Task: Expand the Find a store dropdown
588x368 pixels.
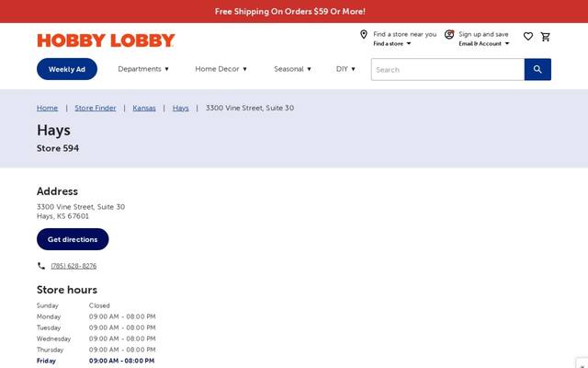Action: 392,43
